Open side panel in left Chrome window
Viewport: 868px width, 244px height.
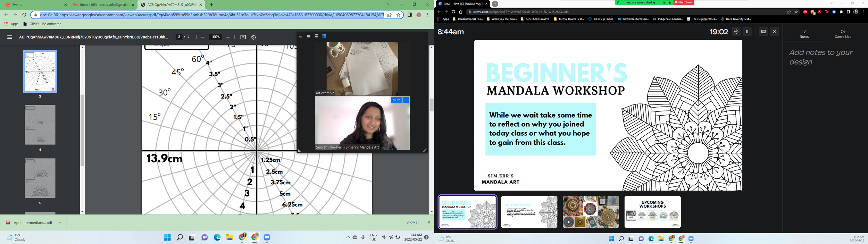pyautogui.click(x=410, y=15)
